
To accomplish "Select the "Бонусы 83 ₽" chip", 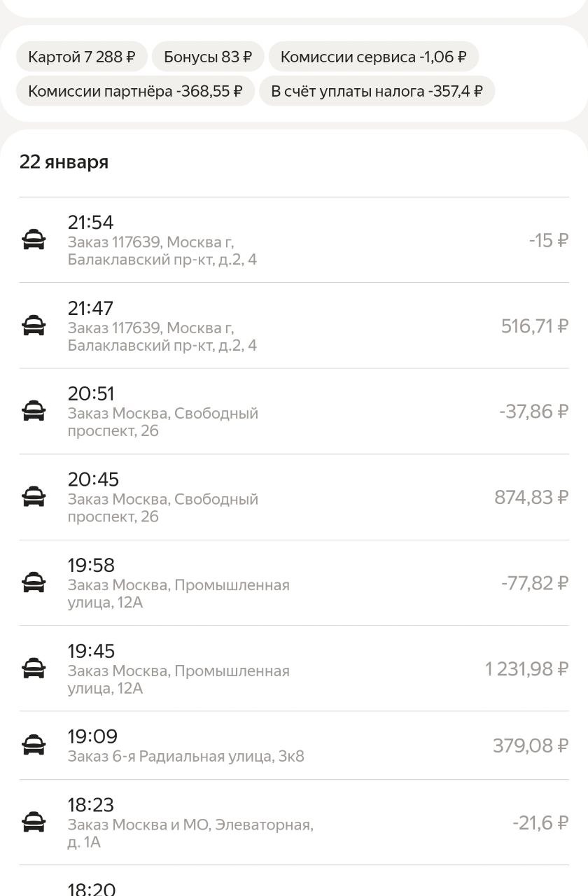I will 207,57.
